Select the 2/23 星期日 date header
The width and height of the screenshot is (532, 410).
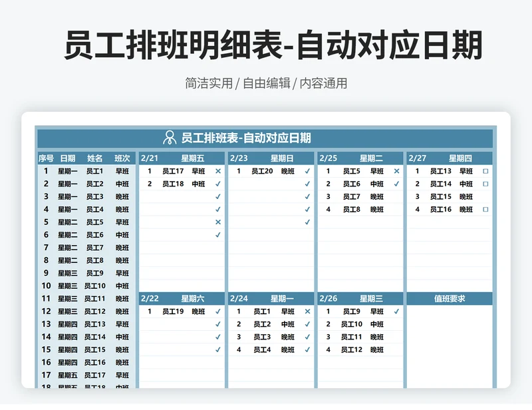coord(271,158)
